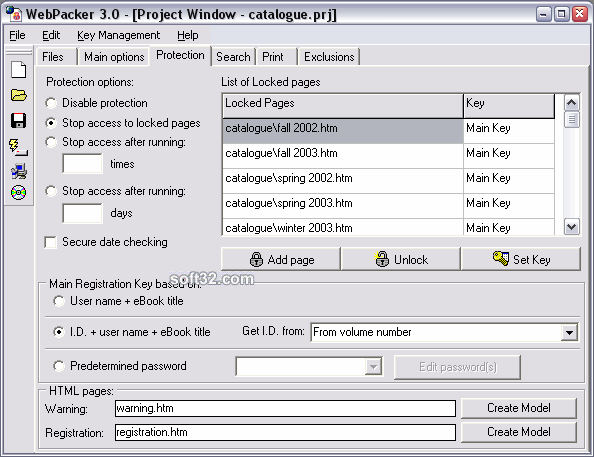Click Main Key cell for spring 2002.htm

point(509,181)
